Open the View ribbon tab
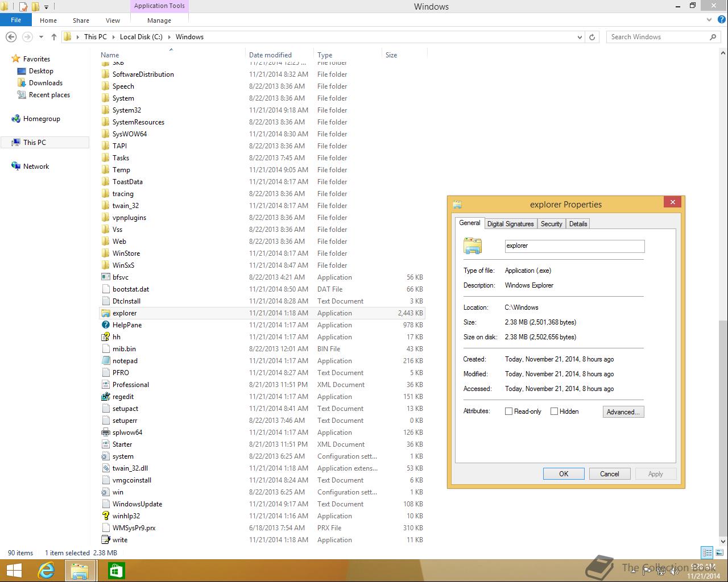Viewport: 728px width, 582px height. coord(113,20)
